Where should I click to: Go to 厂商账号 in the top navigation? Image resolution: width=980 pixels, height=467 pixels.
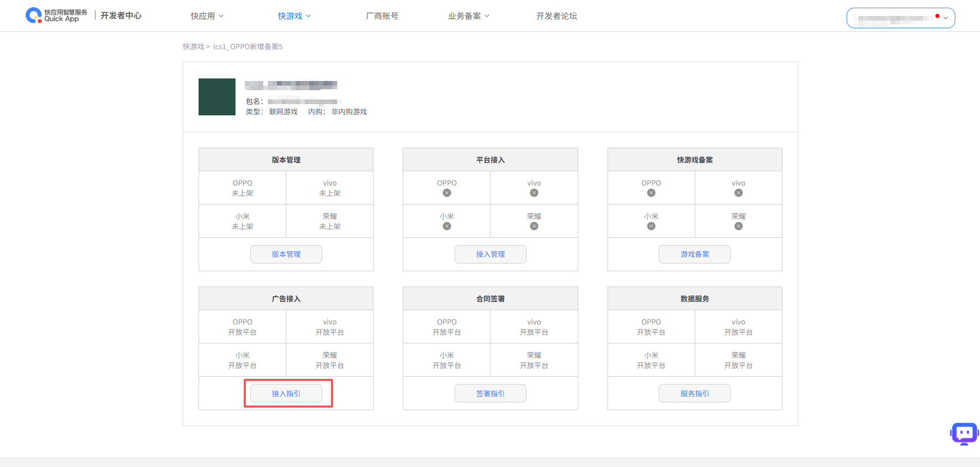tap(382, 16)
